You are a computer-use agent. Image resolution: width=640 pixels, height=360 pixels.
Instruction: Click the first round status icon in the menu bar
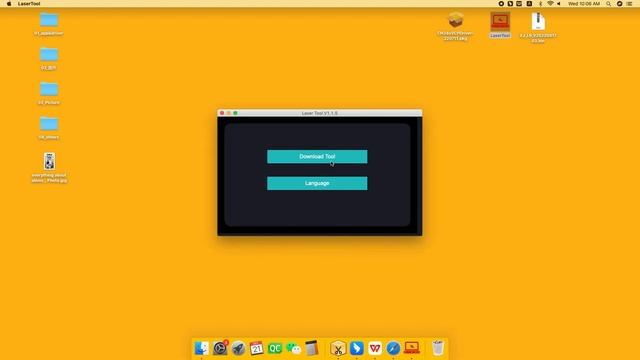(501, 4)
